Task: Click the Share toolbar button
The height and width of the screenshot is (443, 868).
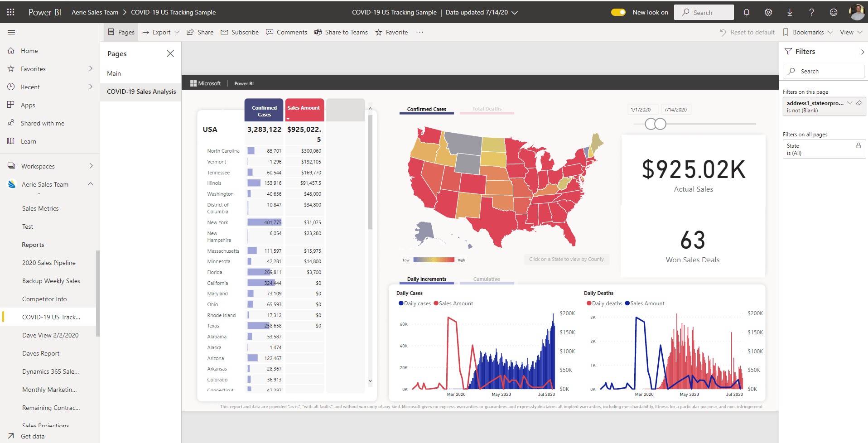Action: click(200, 32)
